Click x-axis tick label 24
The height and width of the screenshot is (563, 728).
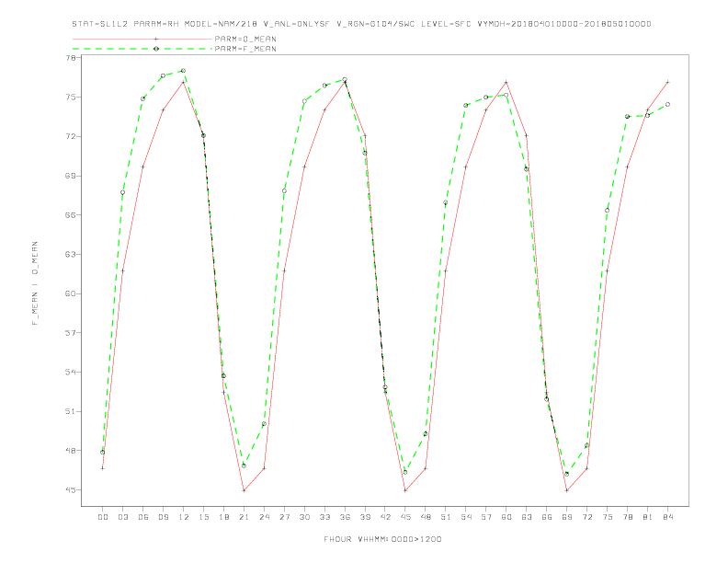[264, 517]
